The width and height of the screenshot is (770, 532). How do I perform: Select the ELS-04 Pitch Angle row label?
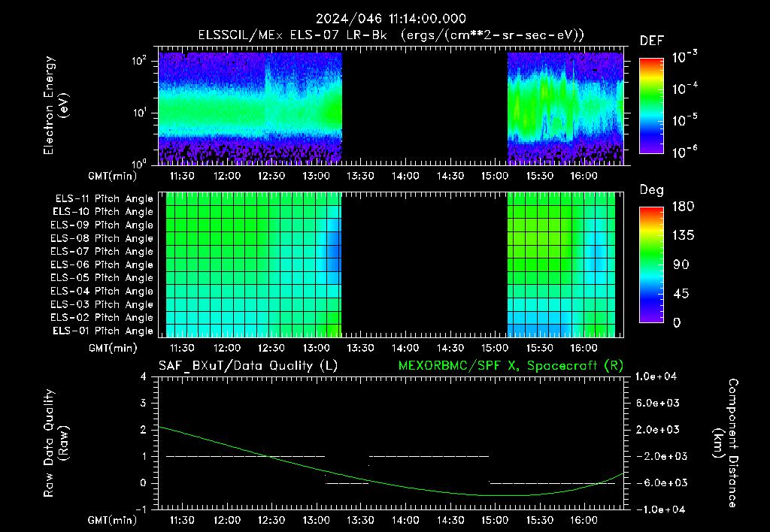pyautogui.click(x=102, y=291)
